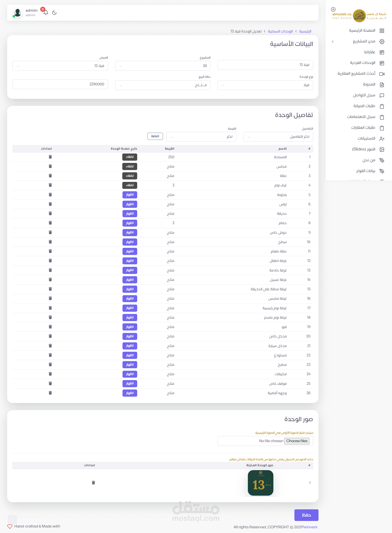The height and width of the screenshot is (533, 392).
Task: Toggle اظهار visibility for the بلكونة row
Action: click(x=130, y=195)
